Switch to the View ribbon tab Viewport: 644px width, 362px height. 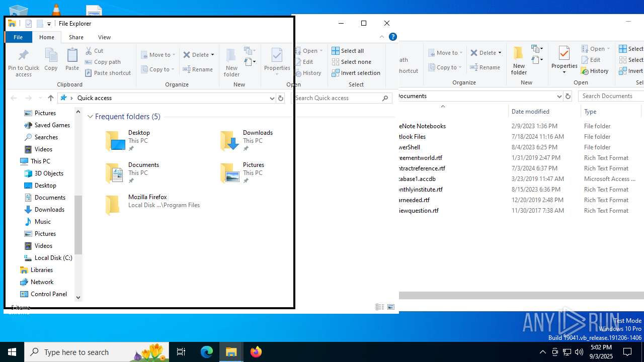104,37
